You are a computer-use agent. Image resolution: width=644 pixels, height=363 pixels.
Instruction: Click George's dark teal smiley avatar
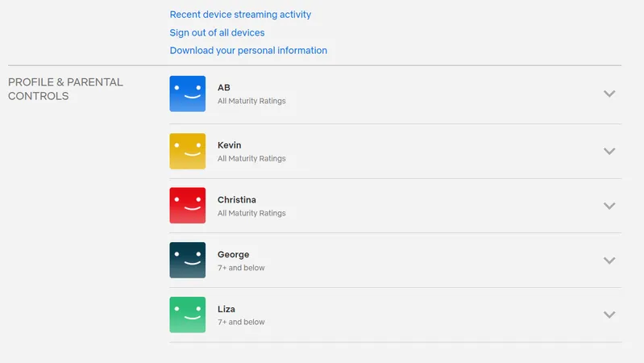pyautogui.click(x=188, y=261)
